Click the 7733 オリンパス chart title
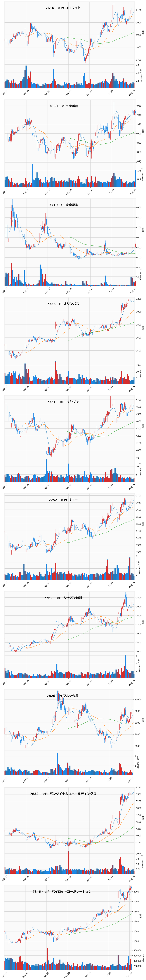The width and height of the screenshot is (146, 980). tap(63, 304)
